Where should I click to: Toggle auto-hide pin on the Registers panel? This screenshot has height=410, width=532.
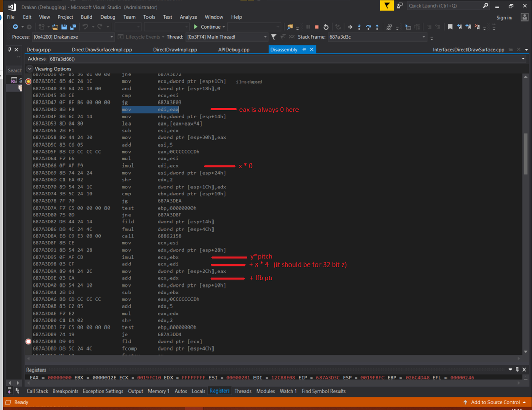coord(517,370)
